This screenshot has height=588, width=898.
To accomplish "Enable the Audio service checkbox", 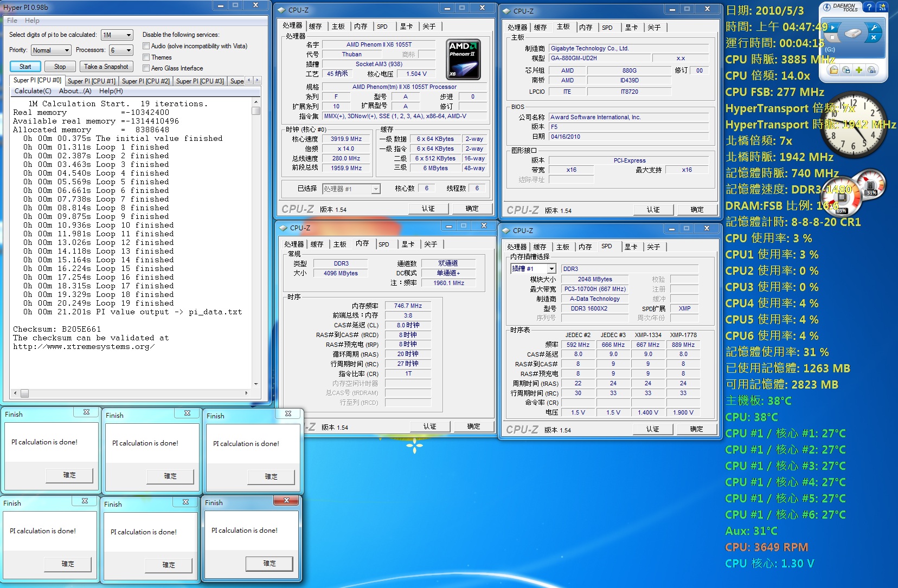I will click(x=146, y=46).
